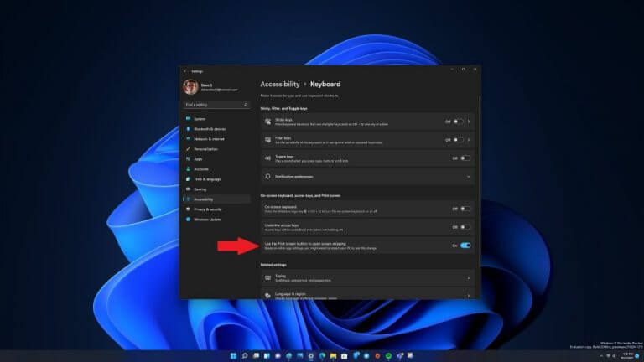Expand the Notification preferences section
Image resolution: width=644 pixels, height=362 pixels.
(469, 177)
